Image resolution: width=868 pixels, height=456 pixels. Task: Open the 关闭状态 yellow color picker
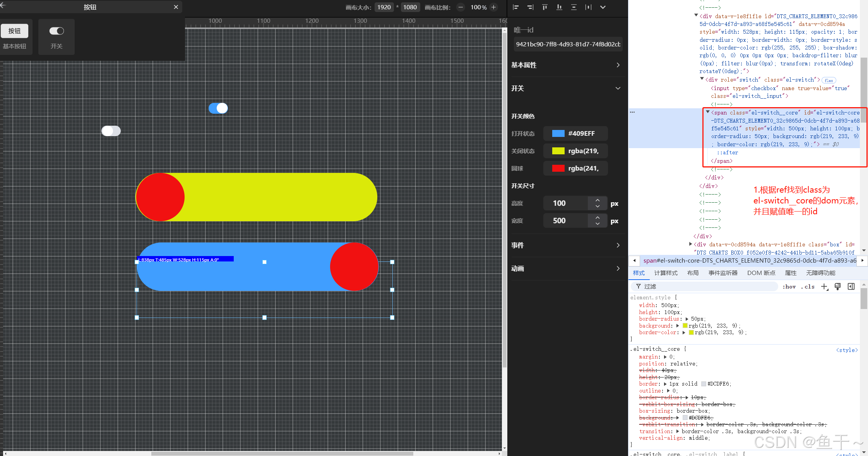575,151
